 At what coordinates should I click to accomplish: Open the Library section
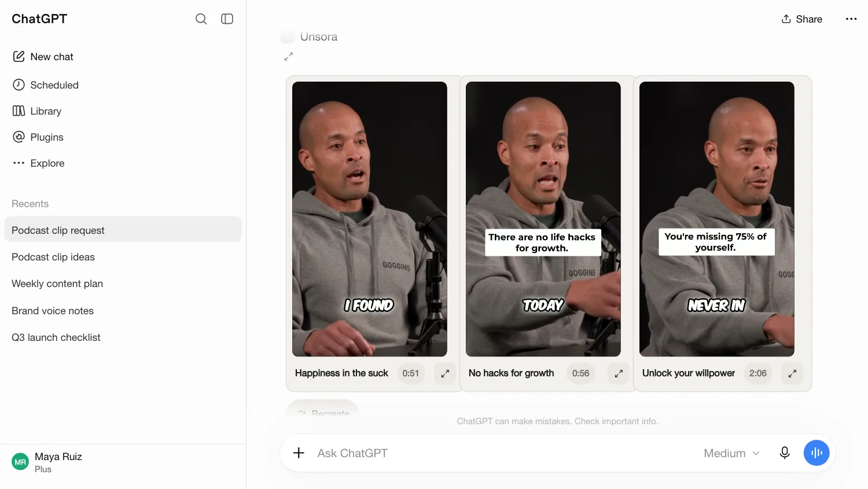37,111
